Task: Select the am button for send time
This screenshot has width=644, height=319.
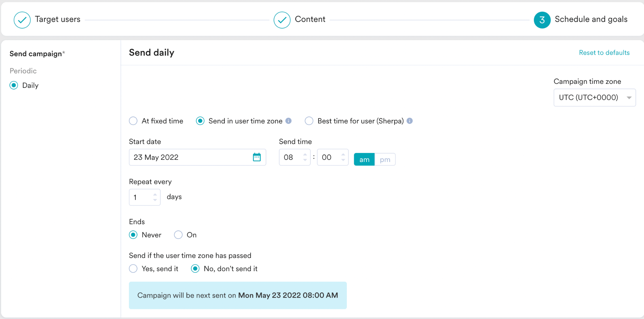Action: click(364, 159)
